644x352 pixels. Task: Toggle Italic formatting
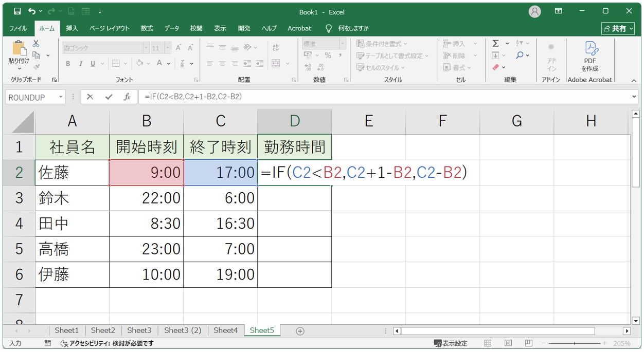(80, 64)
